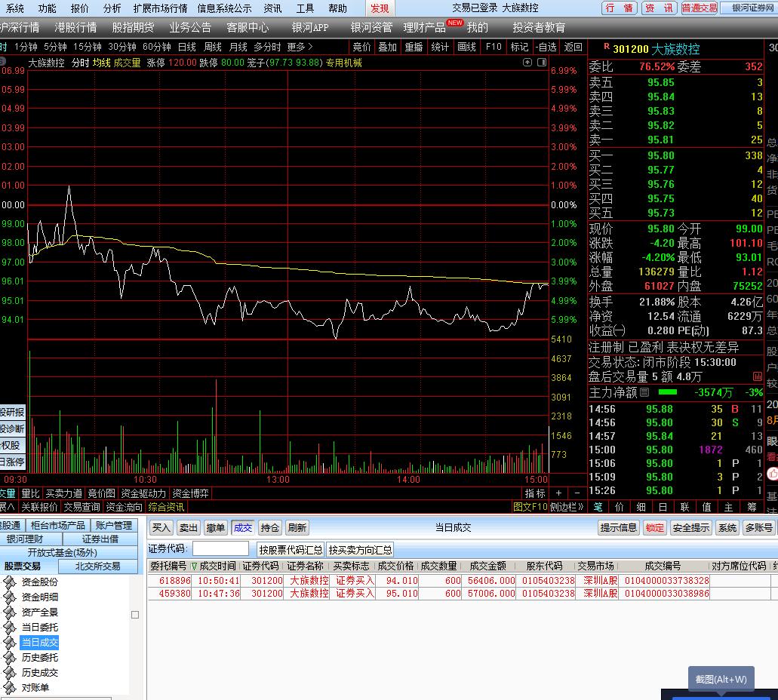
Task: Click the plus zoom button beside 指标
Action: (x=558, y=493)
